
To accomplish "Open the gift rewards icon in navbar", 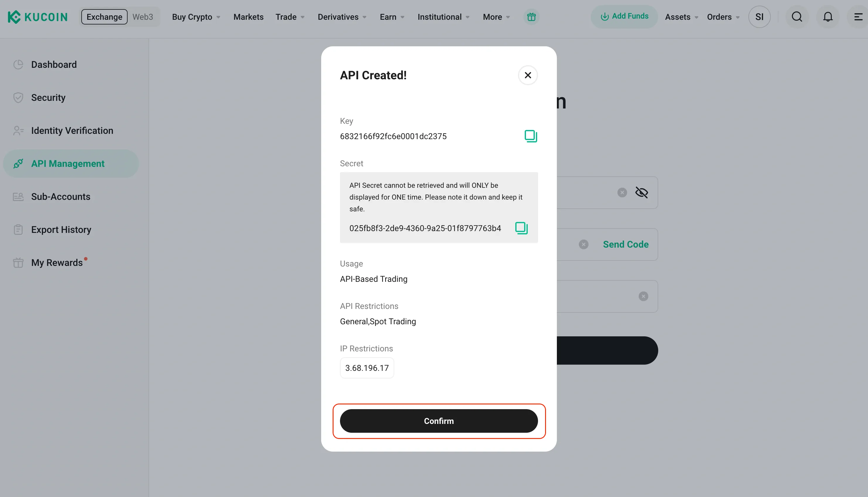I will point(531,17).
